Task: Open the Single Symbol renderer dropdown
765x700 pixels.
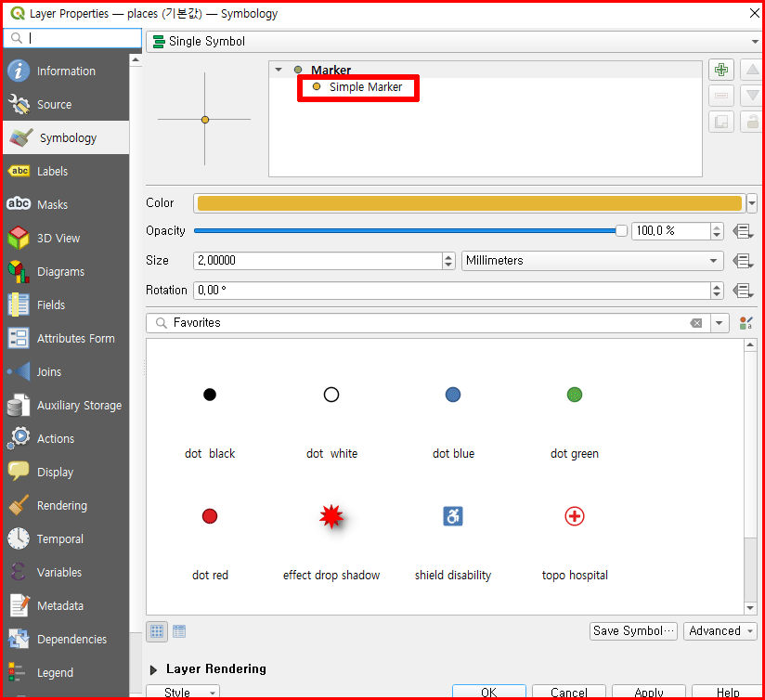Action: point(454,42)
